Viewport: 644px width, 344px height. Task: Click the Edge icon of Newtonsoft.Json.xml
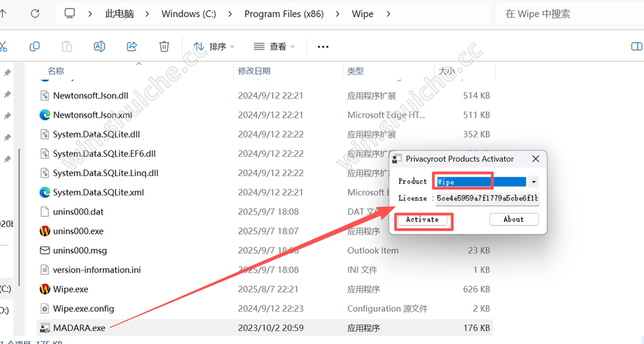44,115
